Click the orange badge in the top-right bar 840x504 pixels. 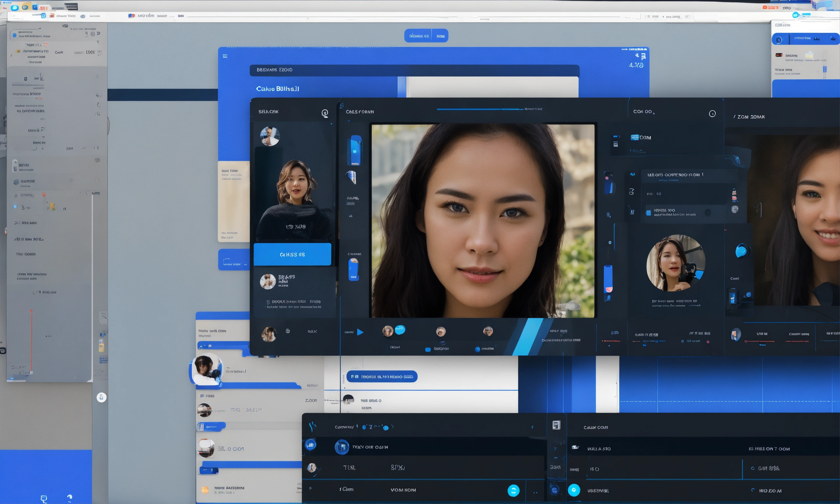tap(770, 8)
